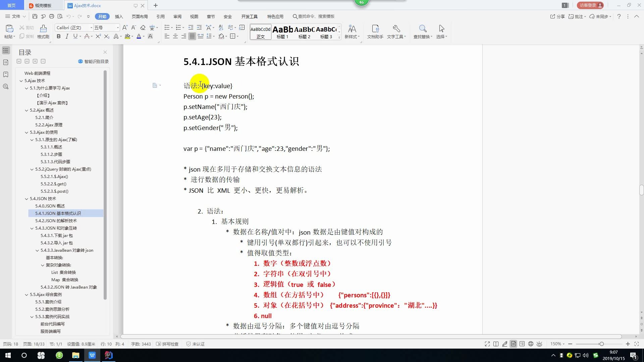Toggle Justify alignment button

[x=192, y=36]
